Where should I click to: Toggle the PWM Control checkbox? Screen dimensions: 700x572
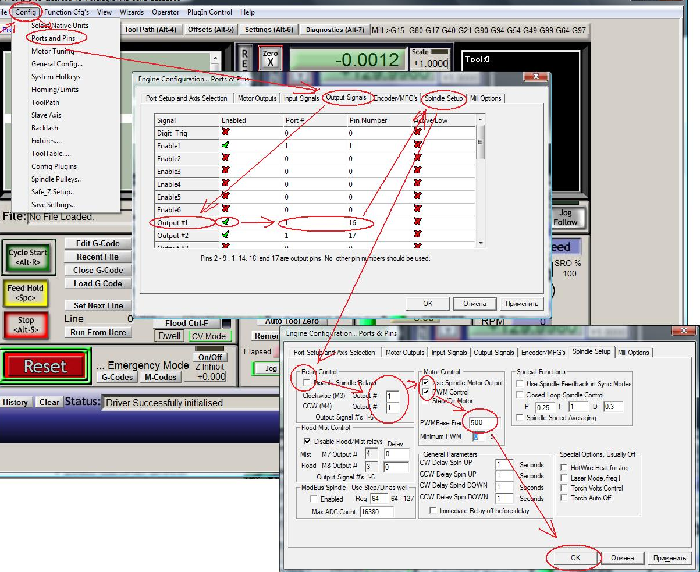pos(426,392)
